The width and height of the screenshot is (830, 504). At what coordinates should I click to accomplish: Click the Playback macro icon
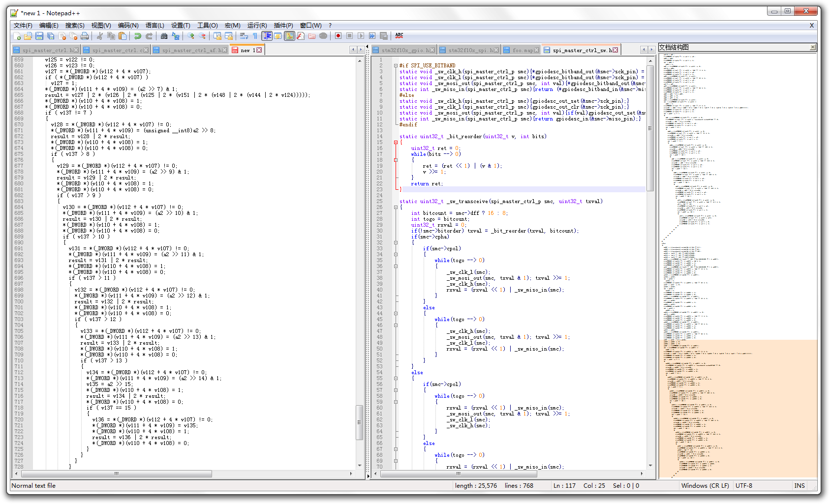pos(361,36)
